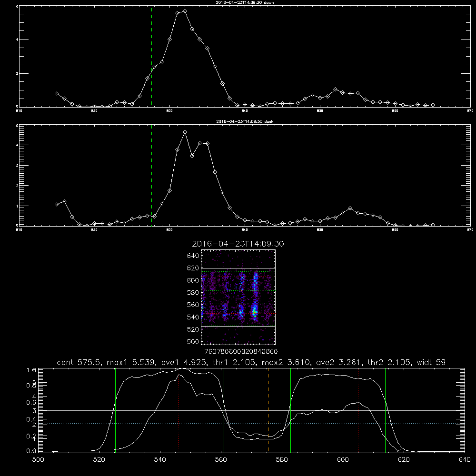
Task: Click the y-axis label 500 beside spectral image
Action: 193,341
